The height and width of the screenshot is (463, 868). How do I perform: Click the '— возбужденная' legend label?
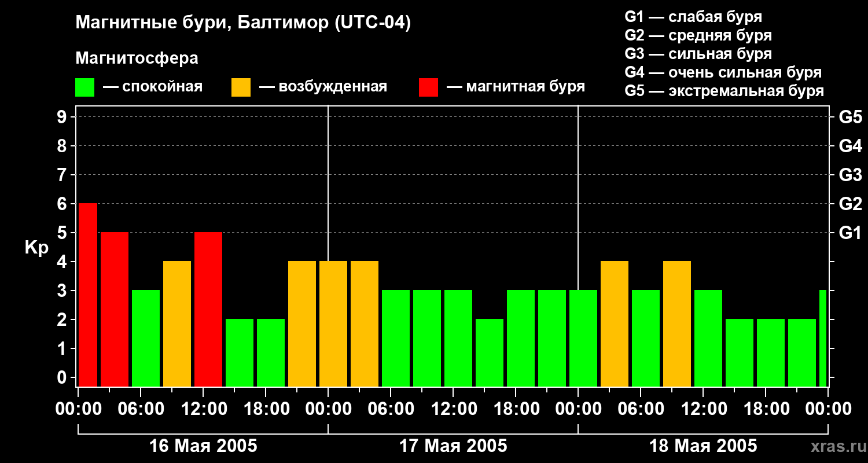(323, 87)
